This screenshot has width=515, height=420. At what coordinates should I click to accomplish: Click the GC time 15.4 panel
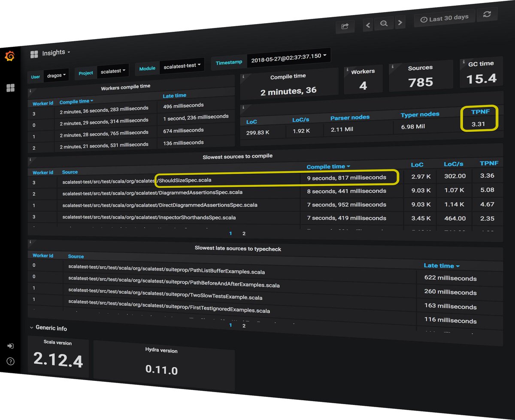[481, 72]
